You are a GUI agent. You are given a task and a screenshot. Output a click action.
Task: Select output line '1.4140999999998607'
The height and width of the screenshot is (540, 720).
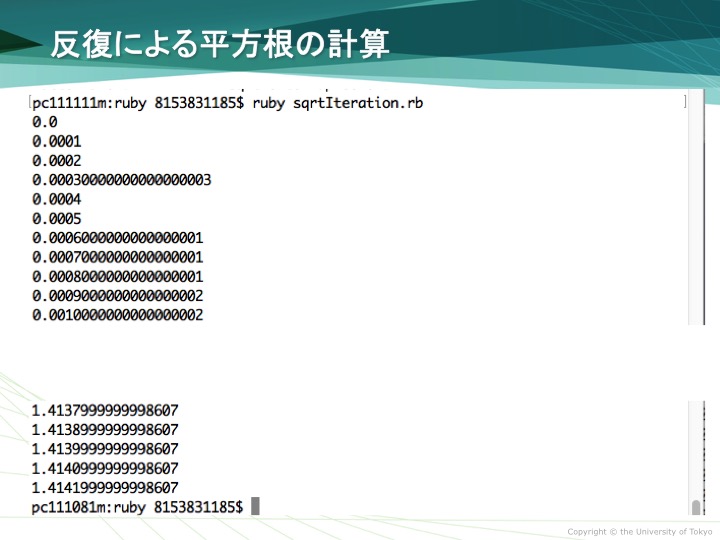pyautogui.click(x=105, y=468)
